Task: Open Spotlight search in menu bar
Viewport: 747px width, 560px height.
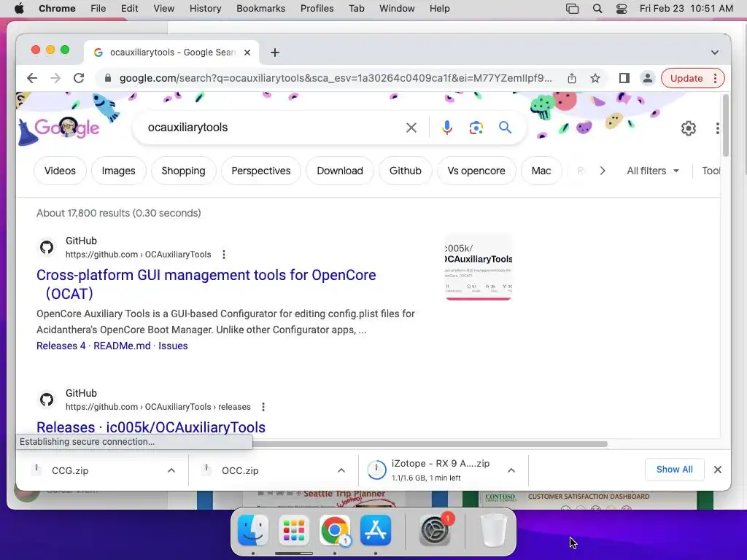Action: [x=597, y=9]
